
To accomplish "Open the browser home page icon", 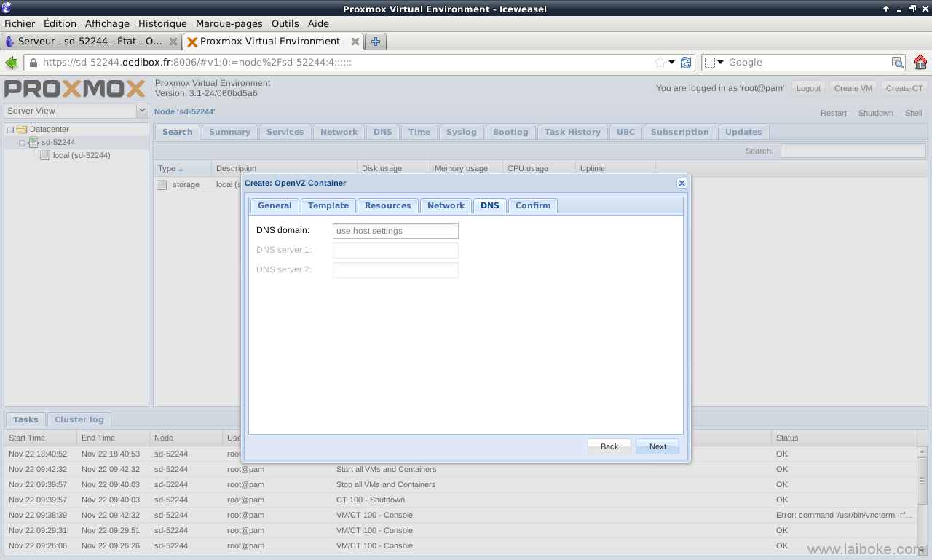I will click(x=920, y=63).
